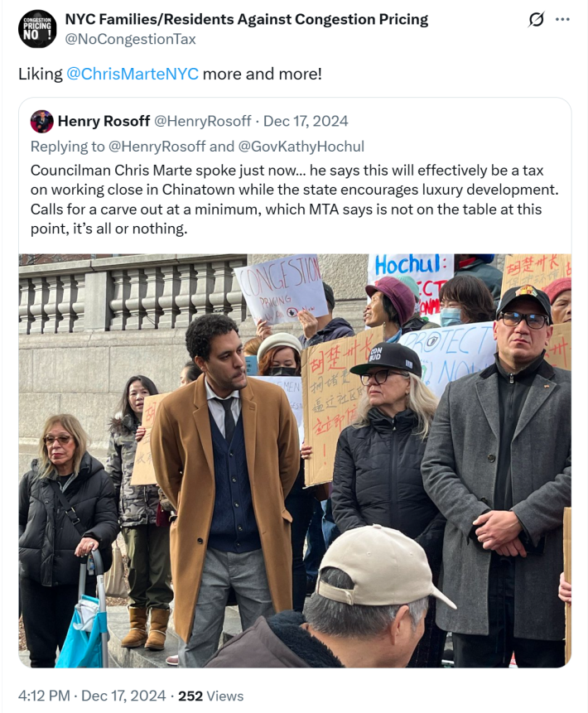Screen dimensions: 588x713
Task: Click the @GovKathyHochul reply mention
Action: [301, 147]
